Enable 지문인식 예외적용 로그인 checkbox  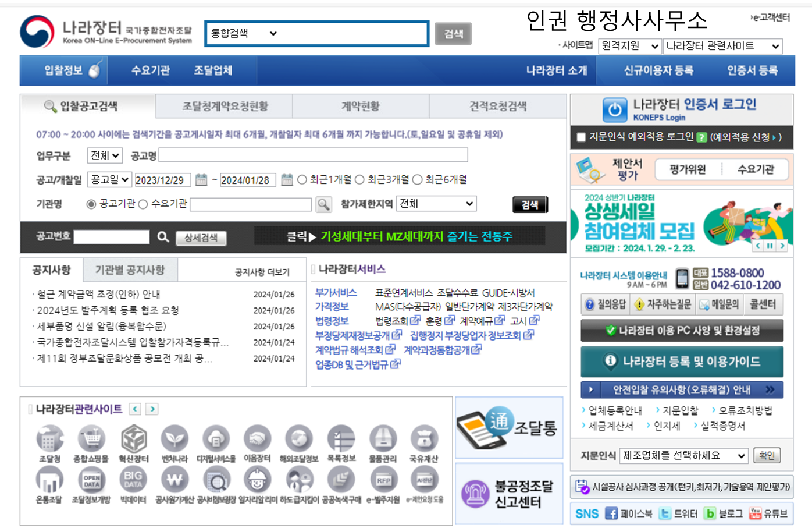click(x=580, y=137)
